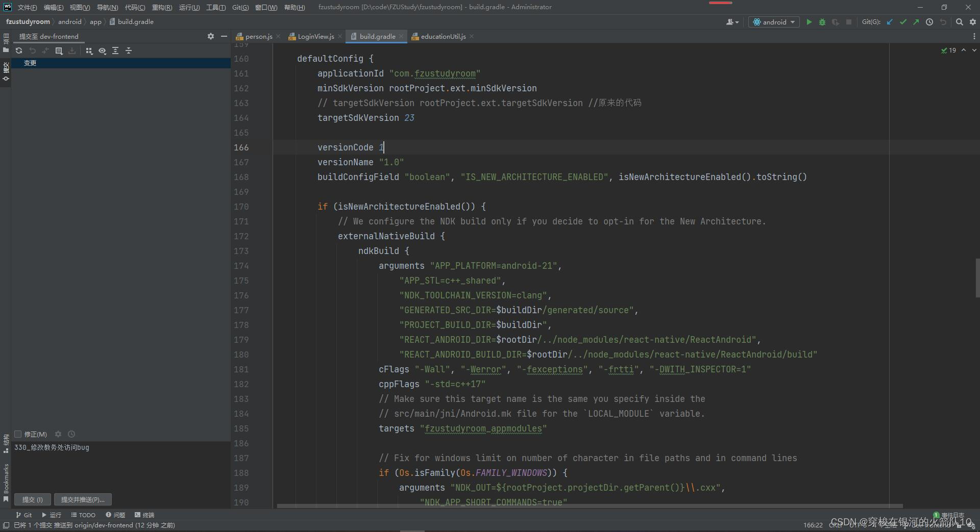Open the eye view options dropdown

pos(102,50)
